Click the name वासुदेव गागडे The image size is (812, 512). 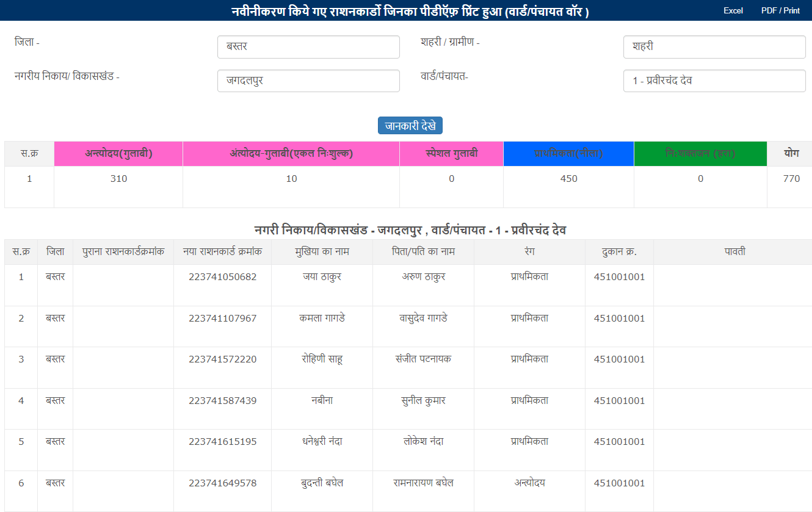423,319
